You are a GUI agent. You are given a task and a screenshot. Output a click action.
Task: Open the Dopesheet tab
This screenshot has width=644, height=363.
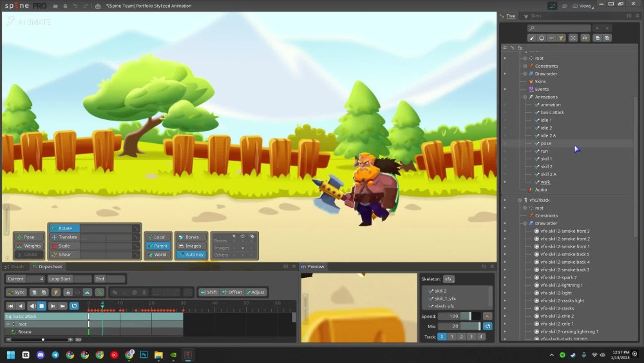coord(47,267)
